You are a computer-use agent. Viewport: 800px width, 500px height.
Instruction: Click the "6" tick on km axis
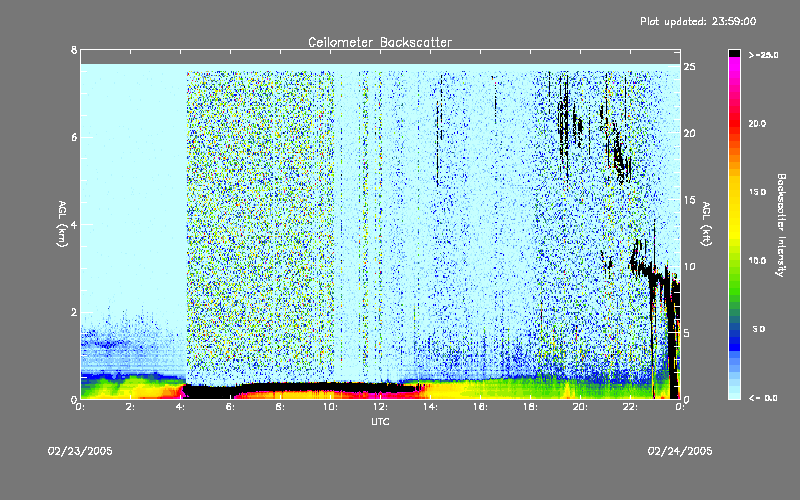pos(74,137)
